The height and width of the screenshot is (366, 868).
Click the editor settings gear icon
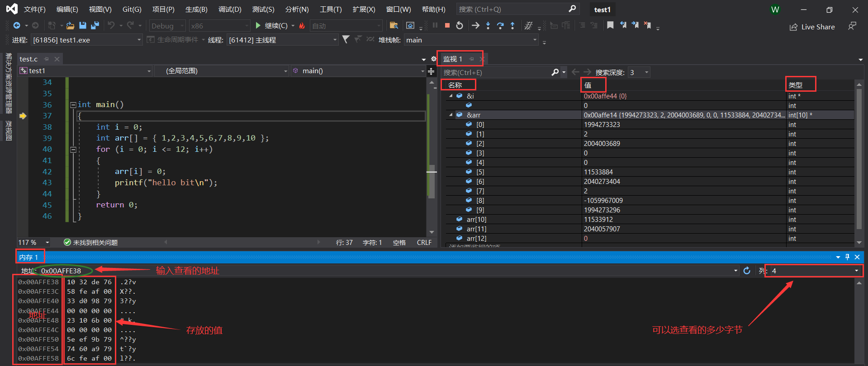(434, 59)
